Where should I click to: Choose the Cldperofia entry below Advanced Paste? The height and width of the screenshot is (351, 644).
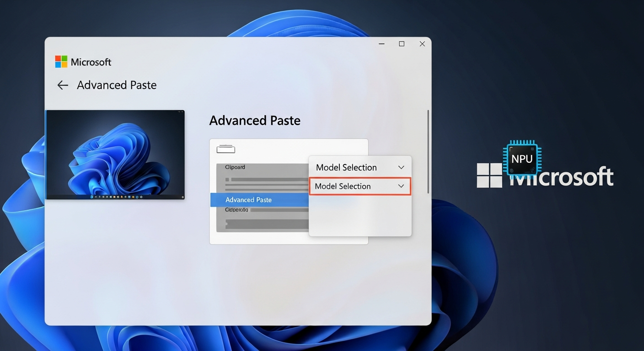(236, 210)
